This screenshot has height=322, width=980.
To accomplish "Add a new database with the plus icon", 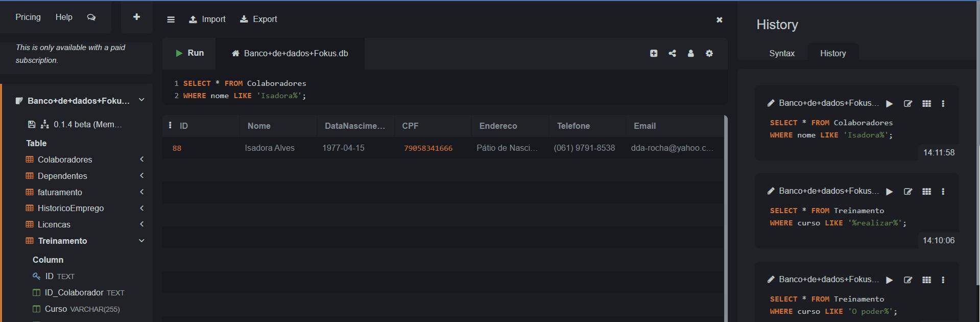I will pos(136,17).
